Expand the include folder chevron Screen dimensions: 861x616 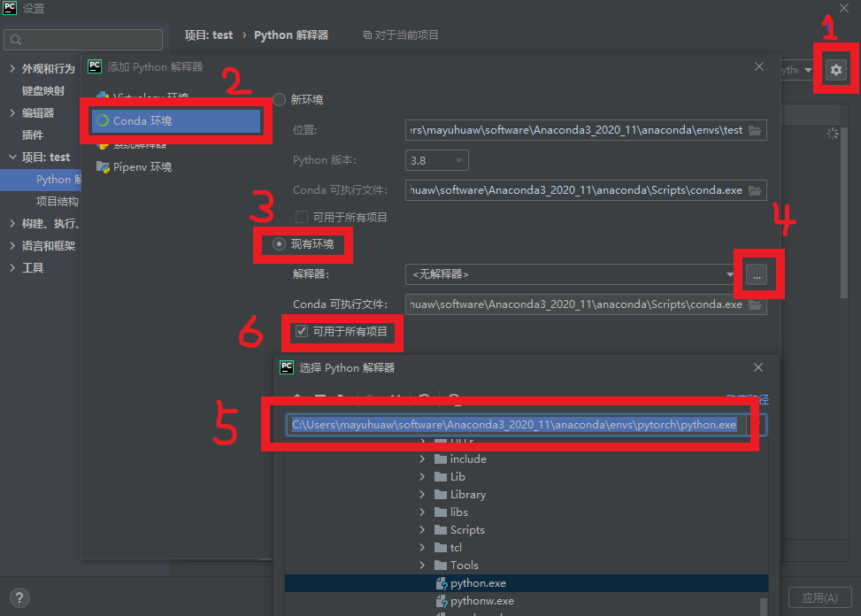(422, 459)
